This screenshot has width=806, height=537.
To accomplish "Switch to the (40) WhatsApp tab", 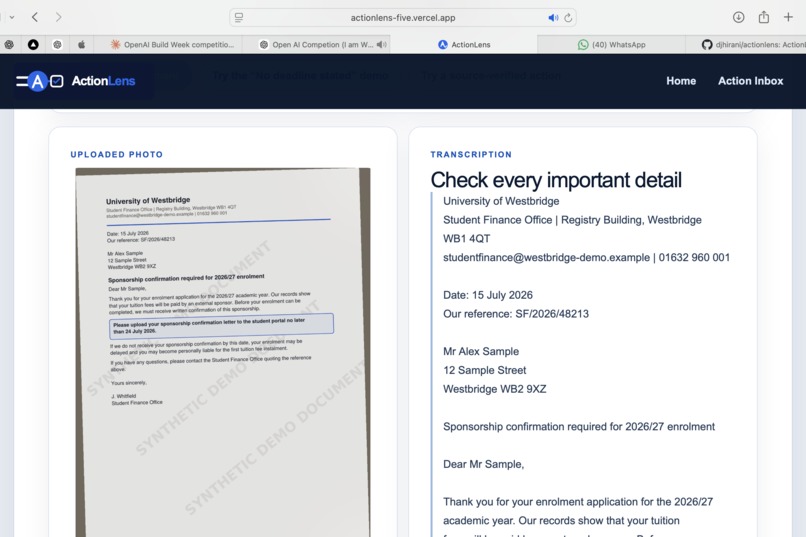I will 611,45.
